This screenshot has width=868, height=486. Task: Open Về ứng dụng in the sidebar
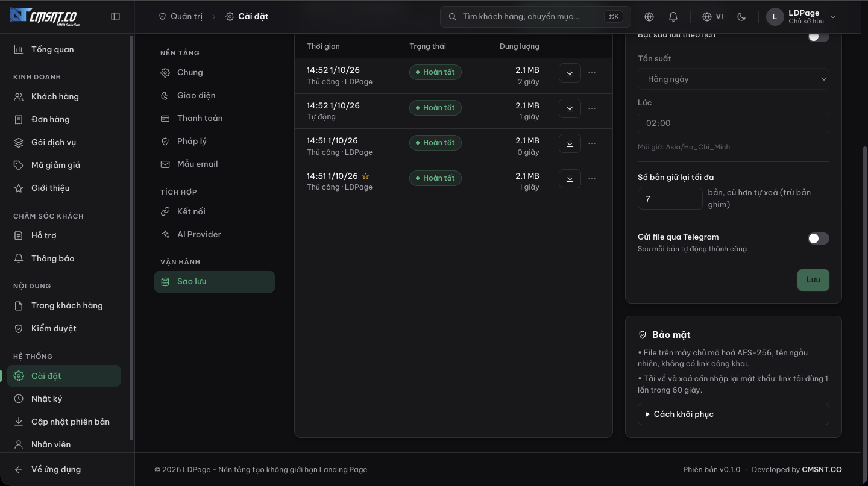pyautogui.click(x=64, y=469)
